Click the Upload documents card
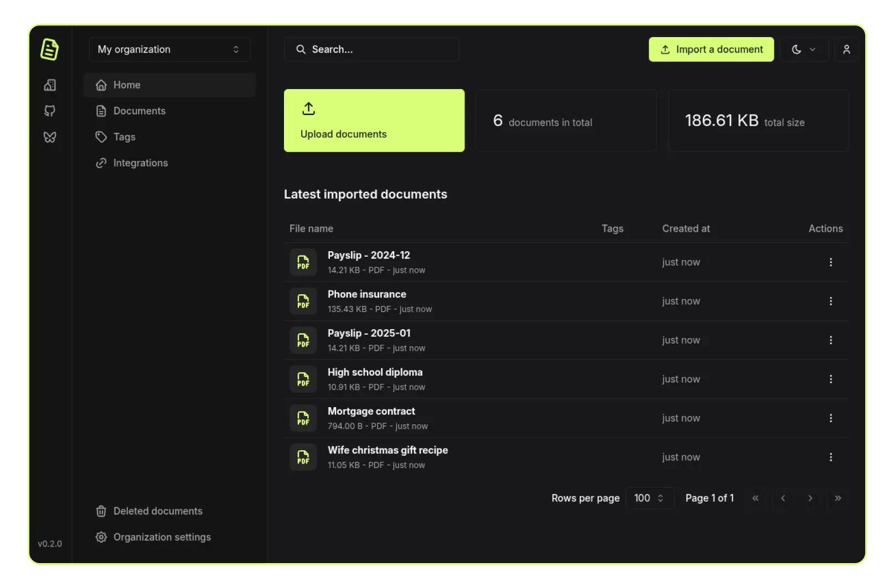Image resolution: width=894 pixels, height=588 pixels. click(x=374, y=121)
